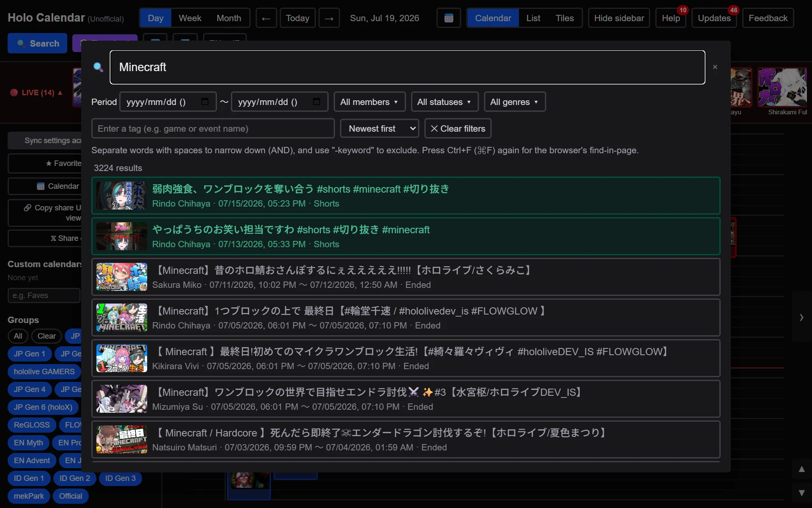The width and height of the screenshot is (812, 508).
Task: Open the Newest first sort dropdown
Action: coord(379,128)
